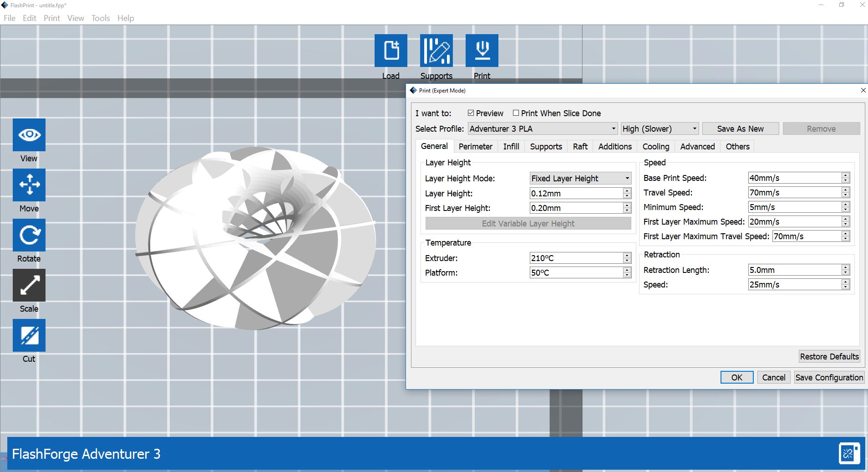Click the Base Print Speed spinner arrows
This screenshot has height=472, width=868.
point(846,178)
